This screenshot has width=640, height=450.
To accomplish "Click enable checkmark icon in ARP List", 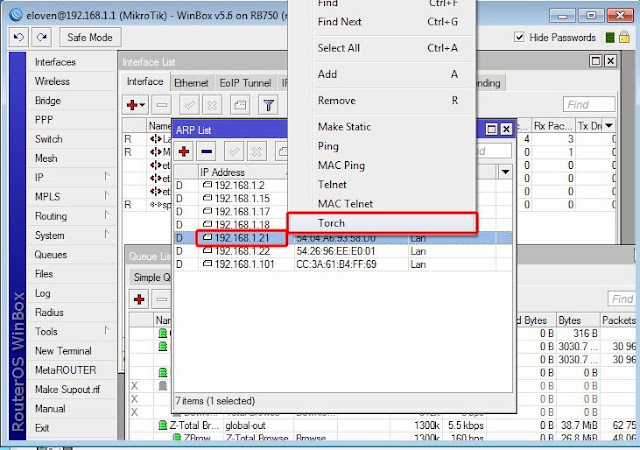I will click(234, 151).
